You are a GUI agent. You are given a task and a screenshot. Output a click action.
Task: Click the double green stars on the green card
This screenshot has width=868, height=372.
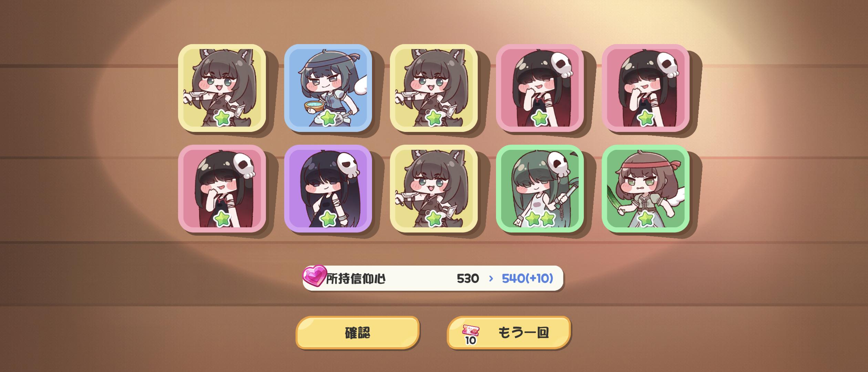(x=540, y=219)
